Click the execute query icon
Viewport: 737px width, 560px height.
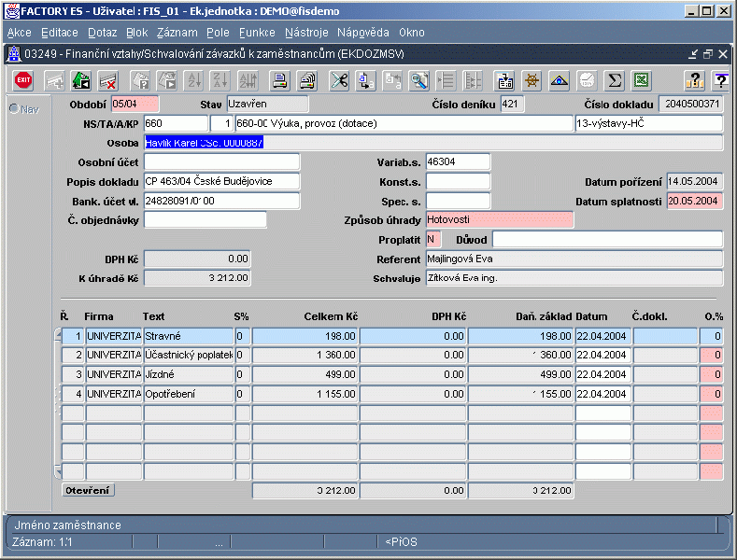(168, 80)
